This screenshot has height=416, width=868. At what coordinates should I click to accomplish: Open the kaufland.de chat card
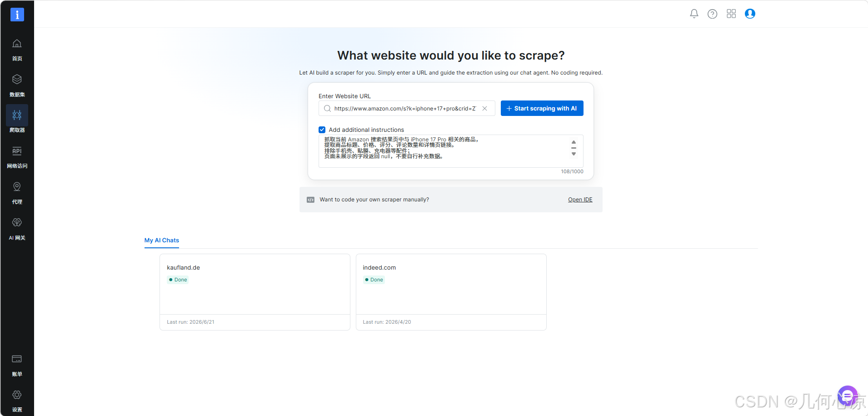point(255,292)
